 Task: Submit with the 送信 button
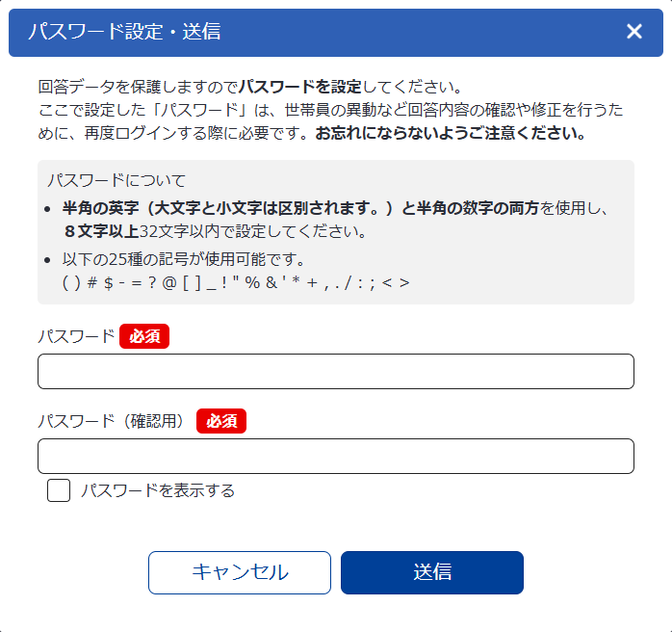coord(431,572)
